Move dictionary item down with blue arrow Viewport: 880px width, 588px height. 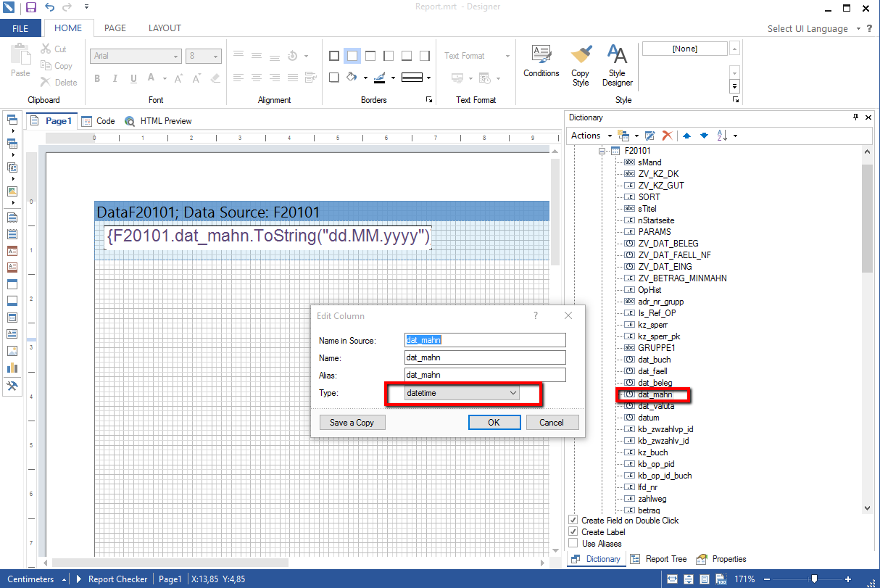[703, 136]
